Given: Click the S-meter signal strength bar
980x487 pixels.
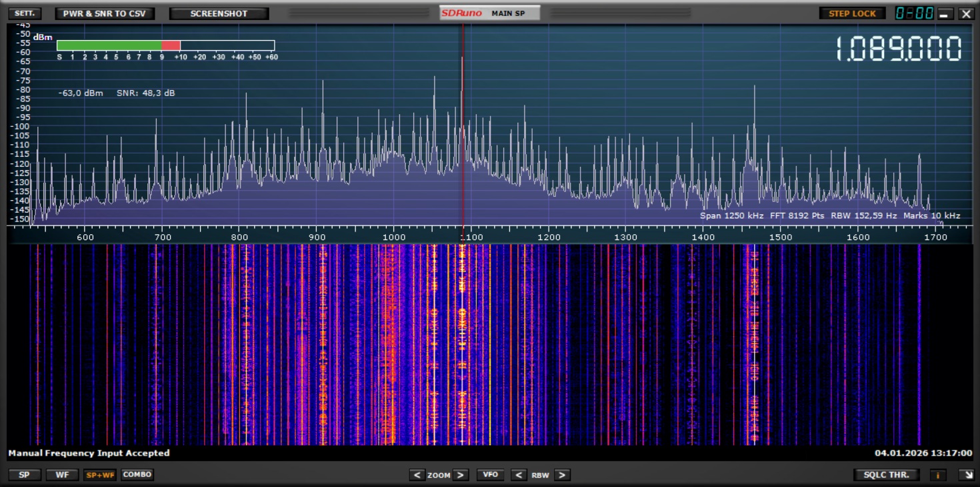Looking at the screenshot, I should pyautogui.click(x=165, y=45).
